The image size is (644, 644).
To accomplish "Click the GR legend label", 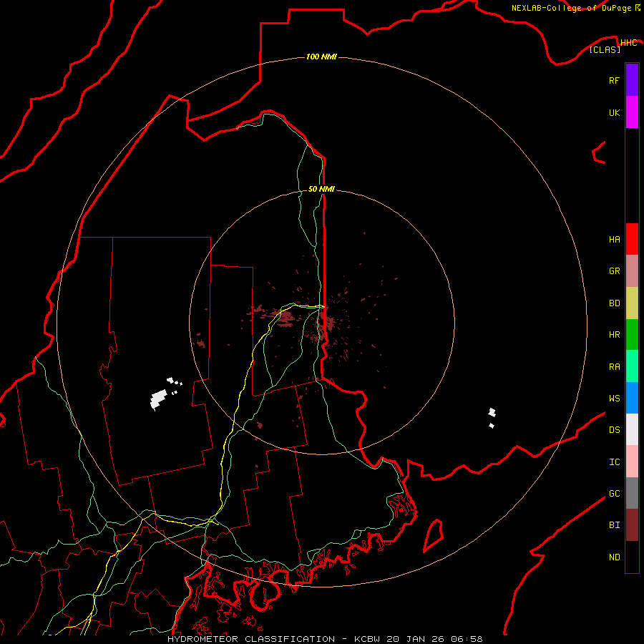I will point(614,271).
